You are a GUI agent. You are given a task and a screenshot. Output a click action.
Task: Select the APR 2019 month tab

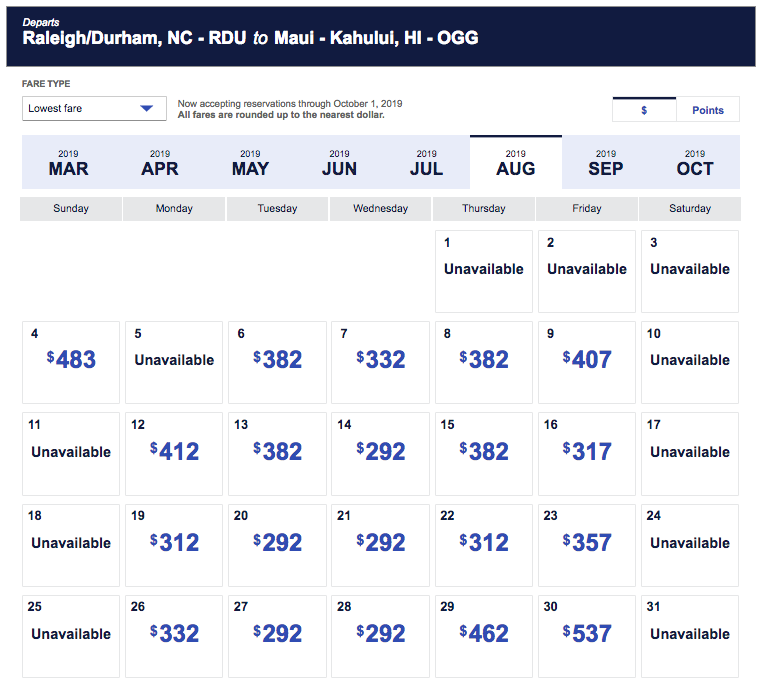(160, 162)
